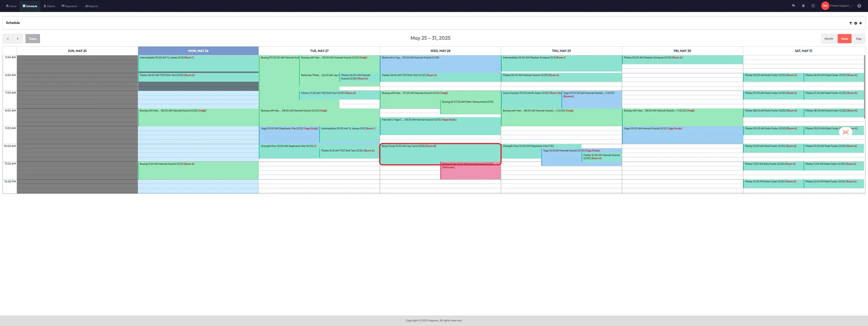The width and height of the screenshot is (868, 326).
Task: Open the schedule filter funnel icon
Action: click(x=850, y=23)
